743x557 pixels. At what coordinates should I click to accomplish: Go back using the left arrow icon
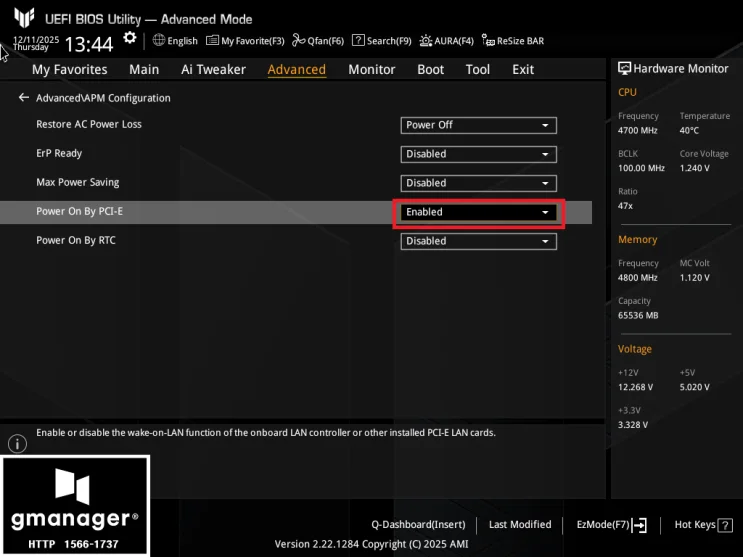point(24,98)
